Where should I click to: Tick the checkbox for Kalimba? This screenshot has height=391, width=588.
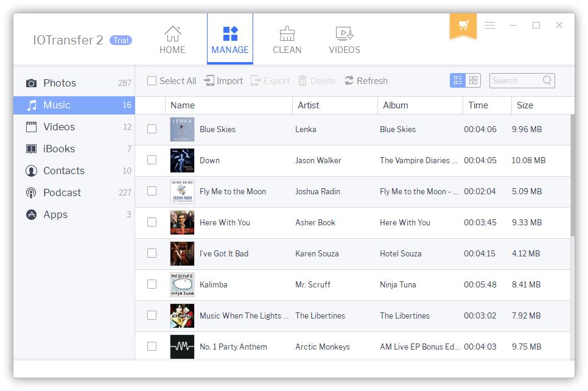coord(152,284)
